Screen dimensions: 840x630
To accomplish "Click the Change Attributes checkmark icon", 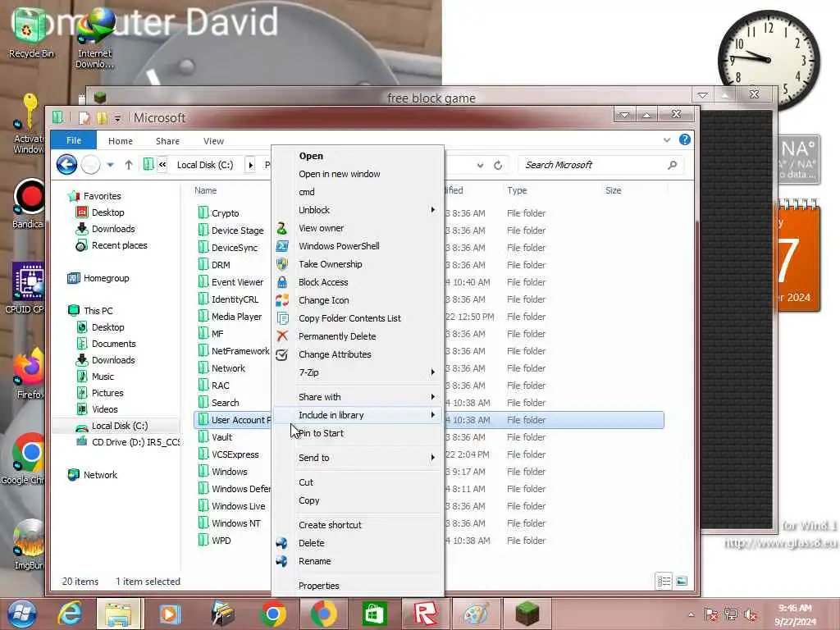I will coord(282,354).
